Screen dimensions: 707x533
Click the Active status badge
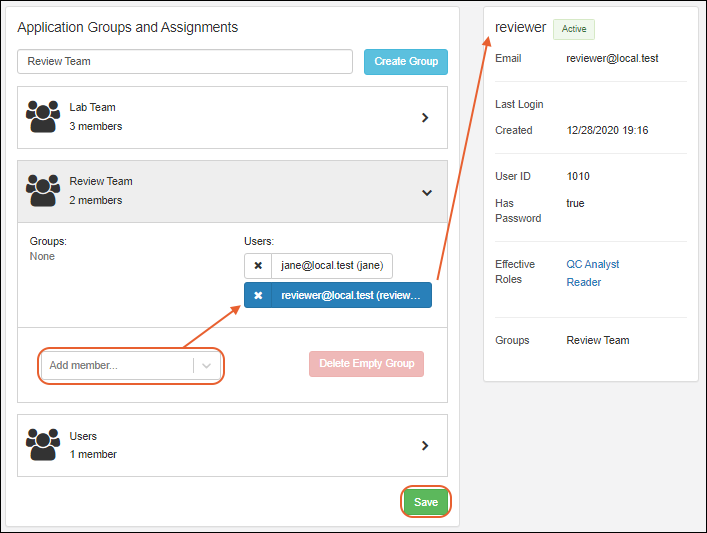(574, 29)
